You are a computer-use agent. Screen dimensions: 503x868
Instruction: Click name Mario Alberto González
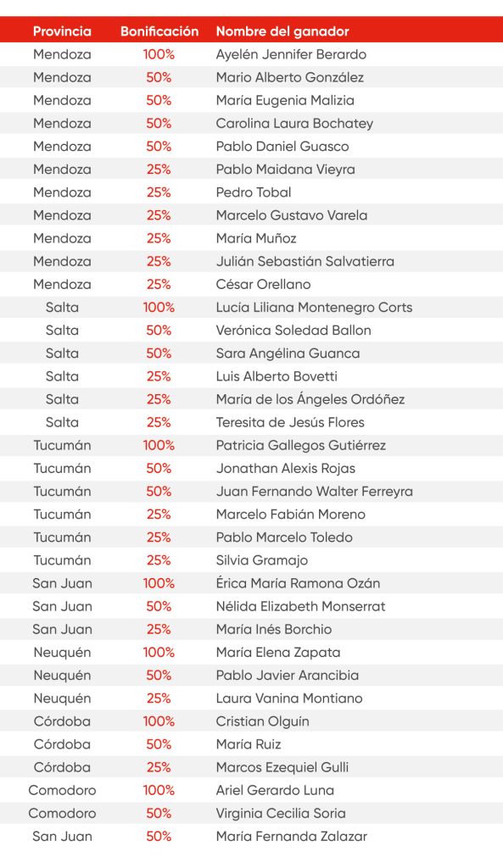290,77
